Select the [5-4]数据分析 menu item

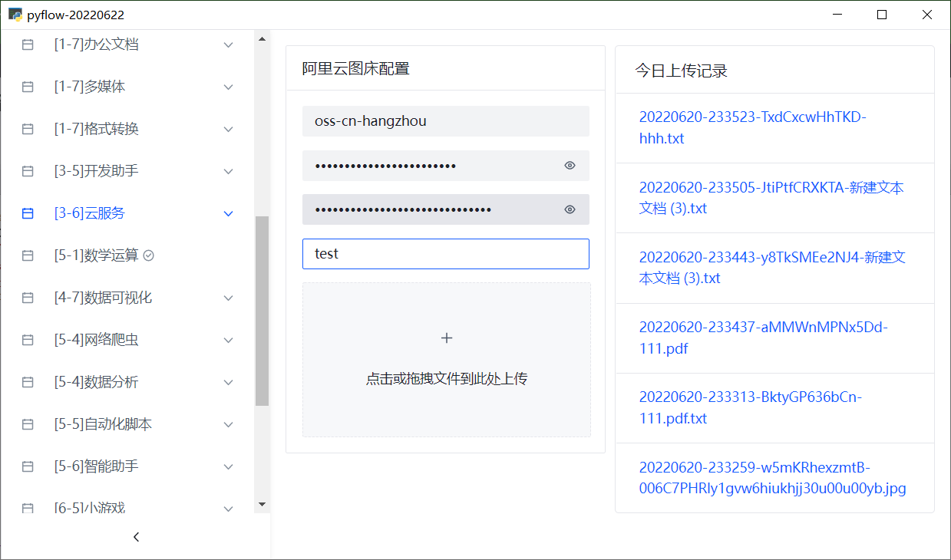tap(96, 382)
